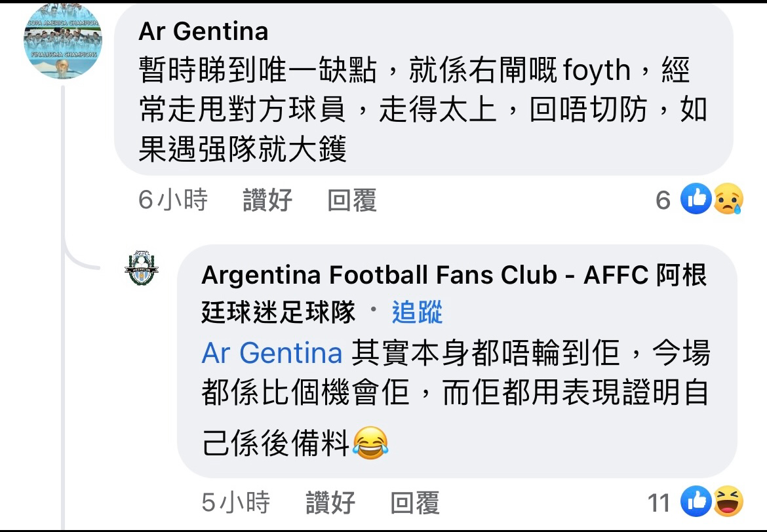The image size is (767, 532).
Task: Click the Ar Gentina mention in AFFC's reply
Action: (271, 353)
